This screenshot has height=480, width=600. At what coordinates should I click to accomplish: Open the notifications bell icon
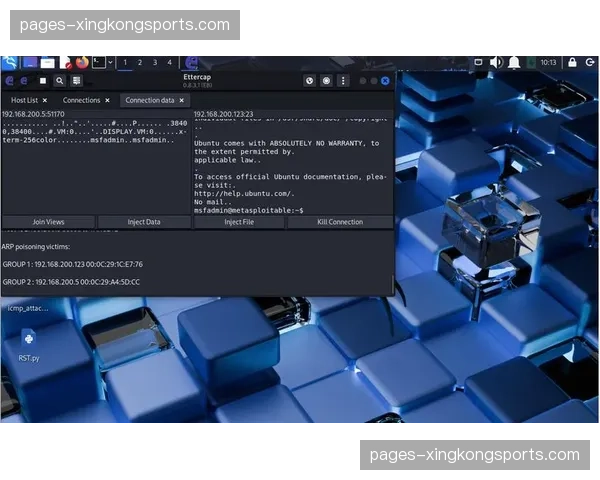tap(514, 62)
